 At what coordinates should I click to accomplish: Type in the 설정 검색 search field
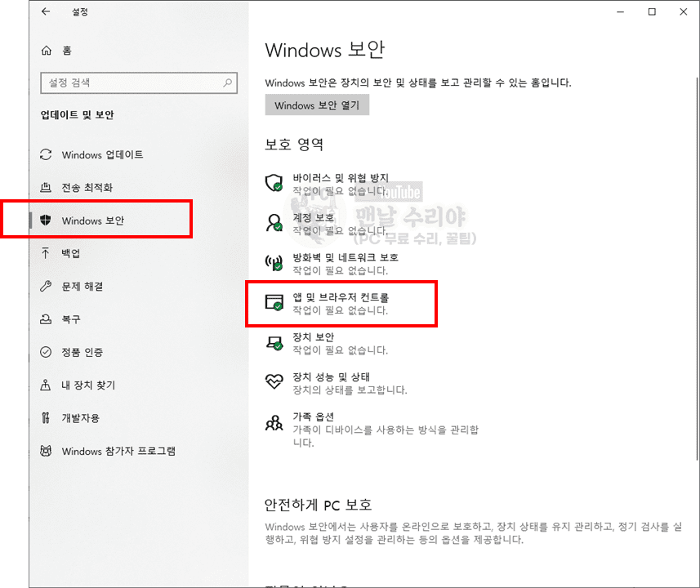(x=131, y=82)
